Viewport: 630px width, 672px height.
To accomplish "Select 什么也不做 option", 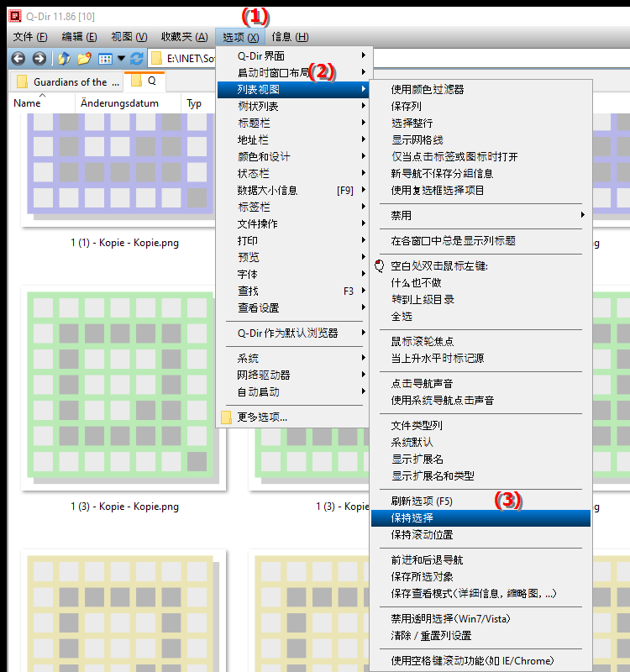I will (x=480, y=282).
